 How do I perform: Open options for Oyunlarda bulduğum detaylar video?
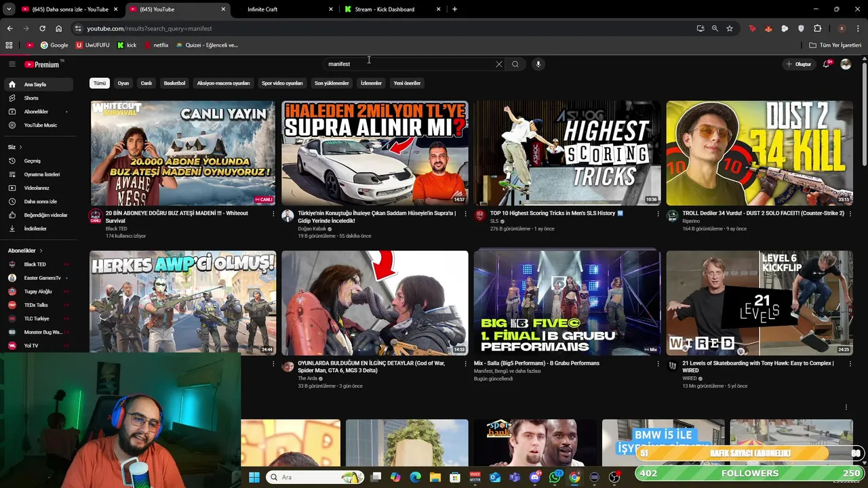pyautogui.click(x=465, y=364)
